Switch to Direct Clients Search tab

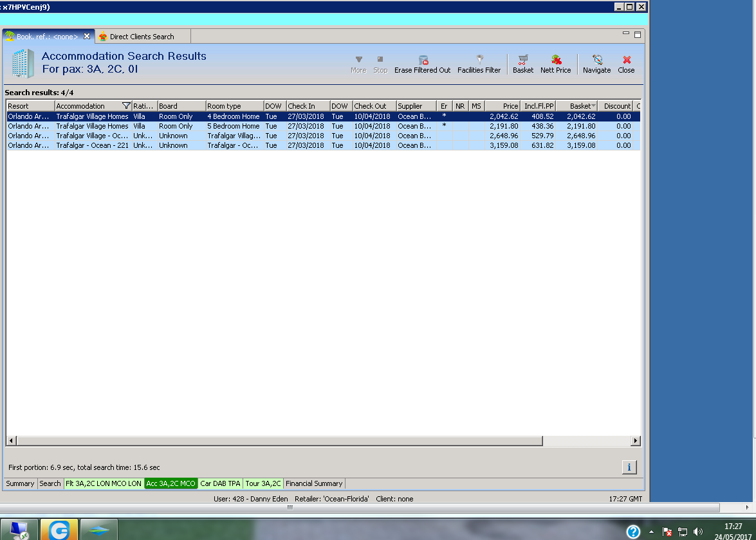[x=142, y=37]
